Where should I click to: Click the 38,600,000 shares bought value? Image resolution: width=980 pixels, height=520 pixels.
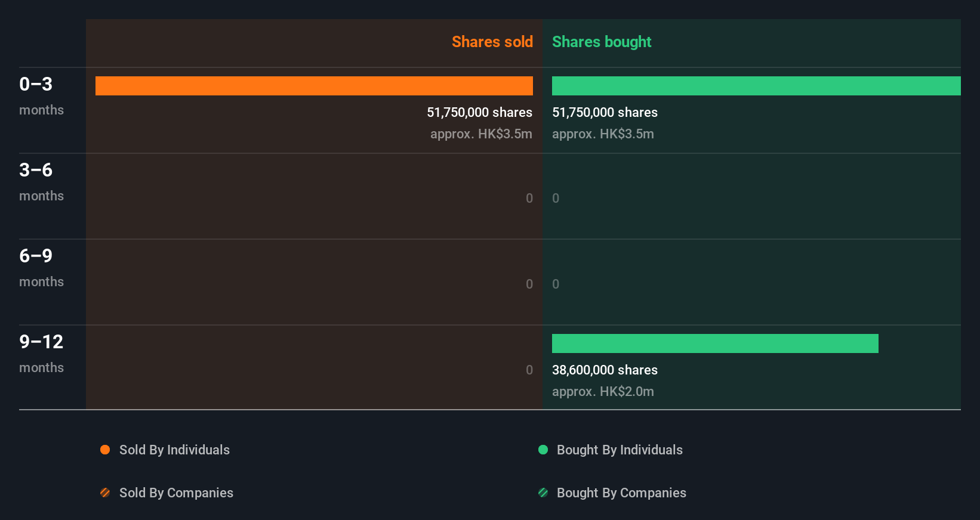(605, 370)
